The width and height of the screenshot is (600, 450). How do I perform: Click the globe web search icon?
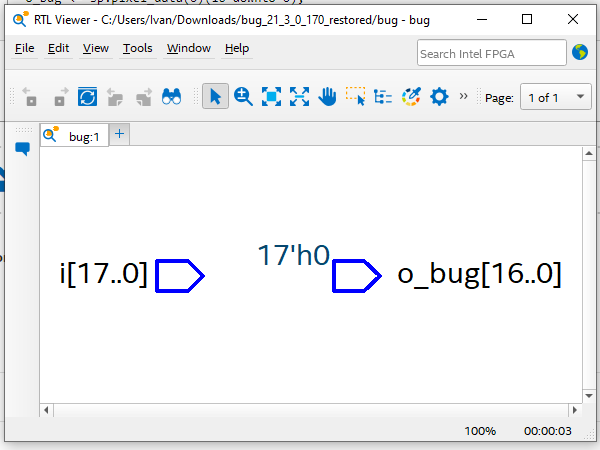[x=580, y=52]
